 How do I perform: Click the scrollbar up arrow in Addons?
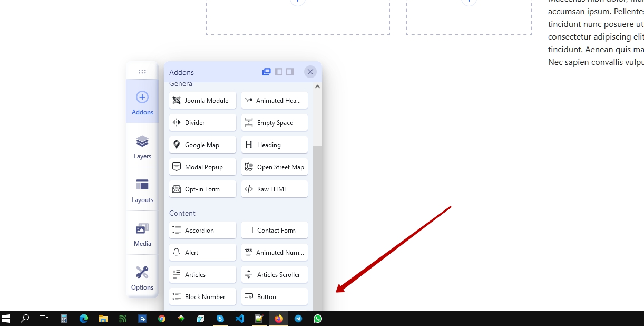(317, 87)
